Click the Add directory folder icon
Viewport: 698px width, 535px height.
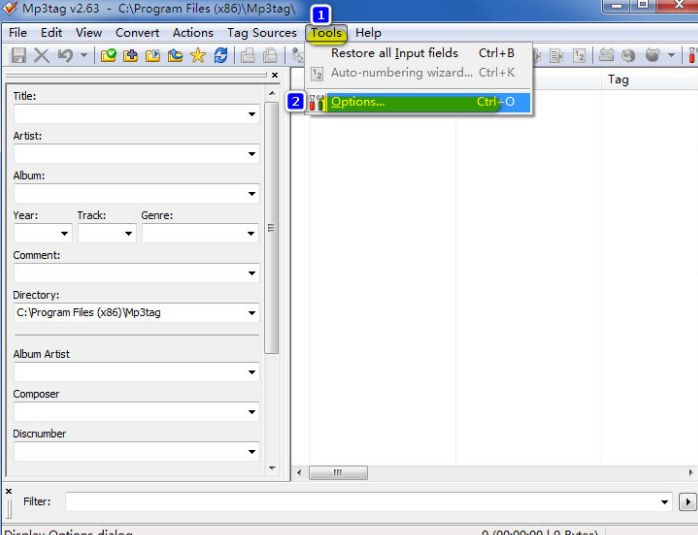point(130,56)
